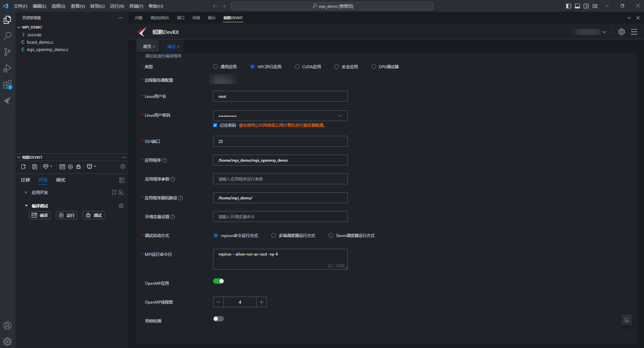The width and height of the screenshot is (644, 348).
Task: Open the 终端(T) menu
Action: coord(136,6)
